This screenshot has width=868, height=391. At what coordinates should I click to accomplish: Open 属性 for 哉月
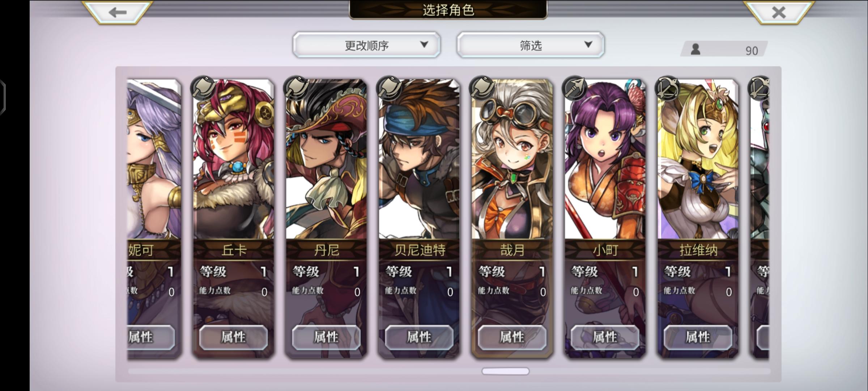point(512,337)
